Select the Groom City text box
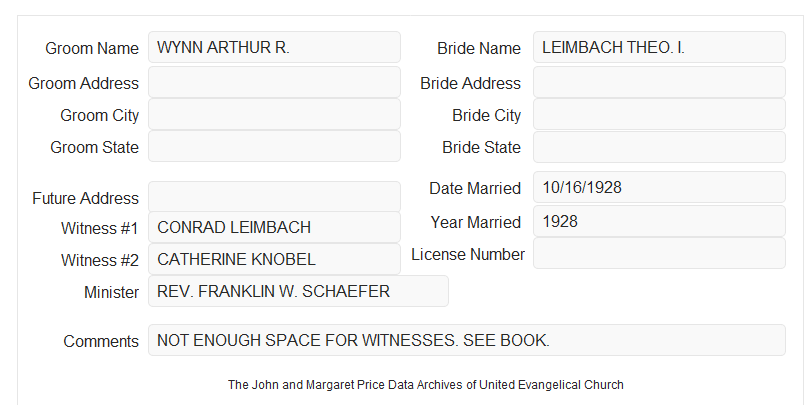The image size is (805, 405). [x=274, y=114]
